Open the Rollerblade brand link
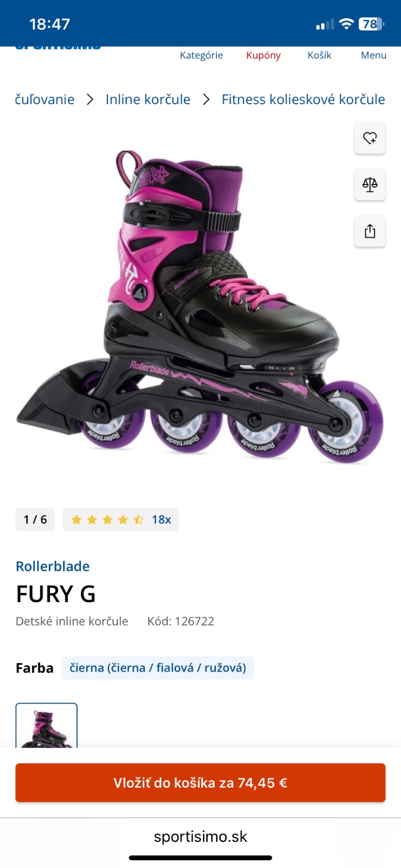This screenshot has height=868, width=401. click(x=53, y=566)
